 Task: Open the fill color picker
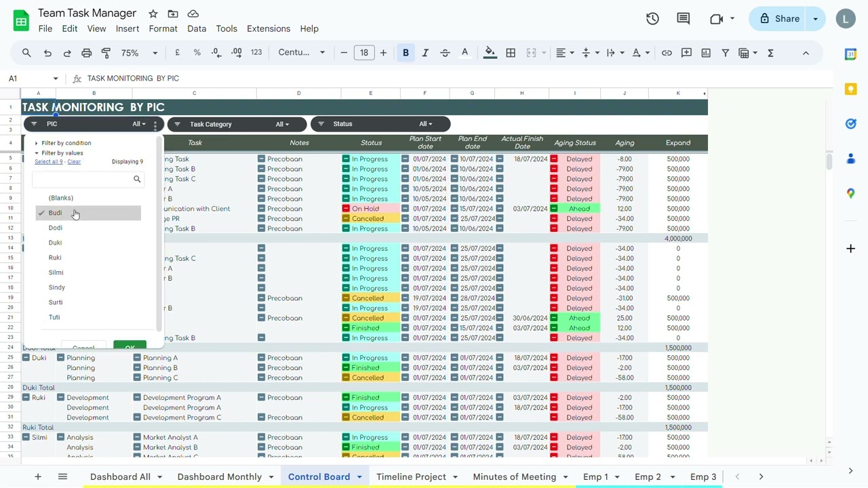coord(490,53)
